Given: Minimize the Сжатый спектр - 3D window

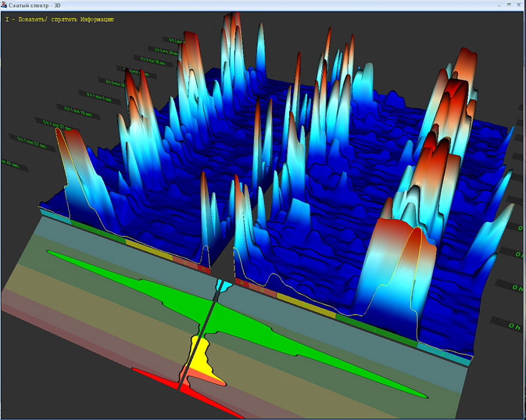Looking at the screenshot, I should coord(499,4).
